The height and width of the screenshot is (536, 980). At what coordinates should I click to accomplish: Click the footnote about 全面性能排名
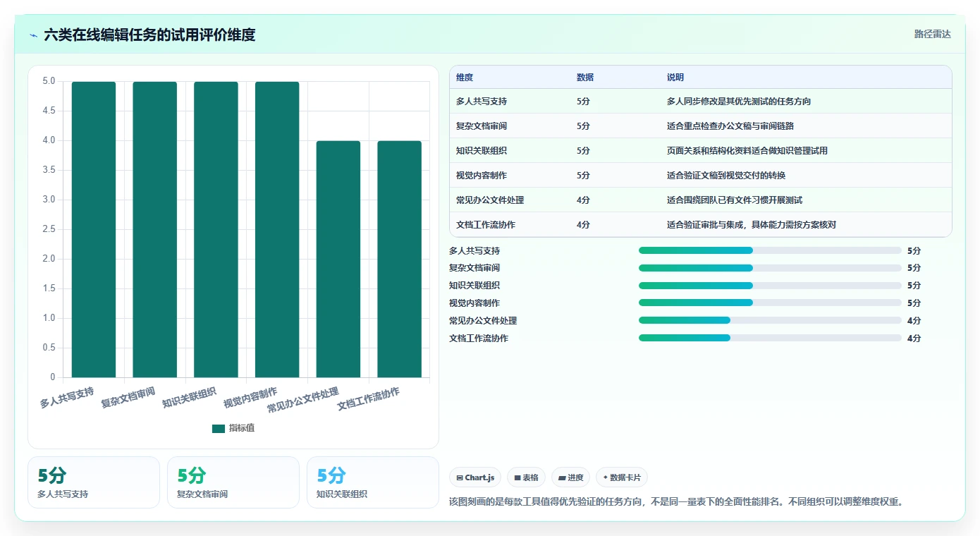(x=676, y=502)
